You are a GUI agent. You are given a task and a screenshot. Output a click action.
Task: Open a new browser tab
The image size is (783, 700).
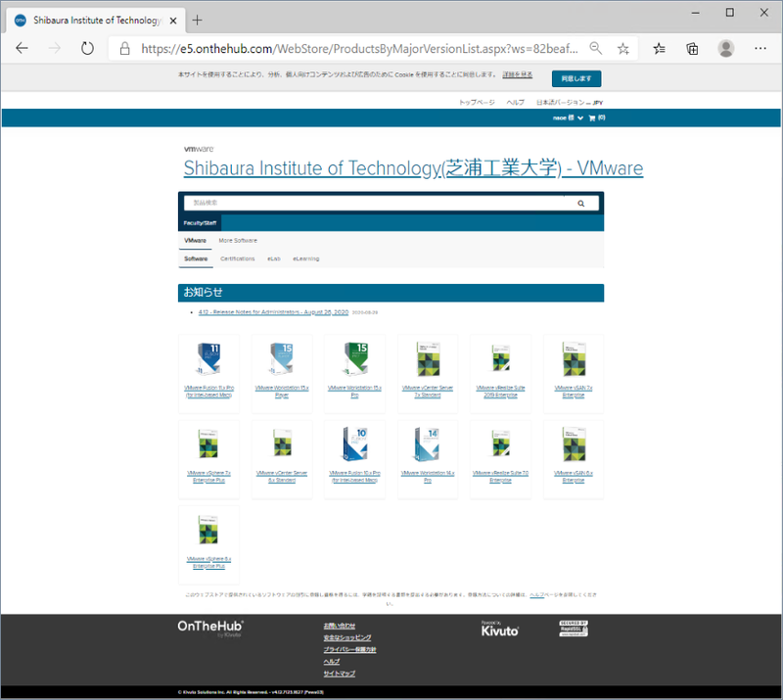pos(198,20)
